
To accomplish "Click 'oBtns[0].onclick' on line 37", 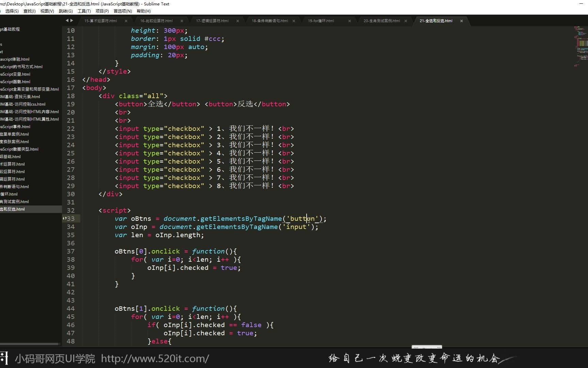I will tap(147, 251).
